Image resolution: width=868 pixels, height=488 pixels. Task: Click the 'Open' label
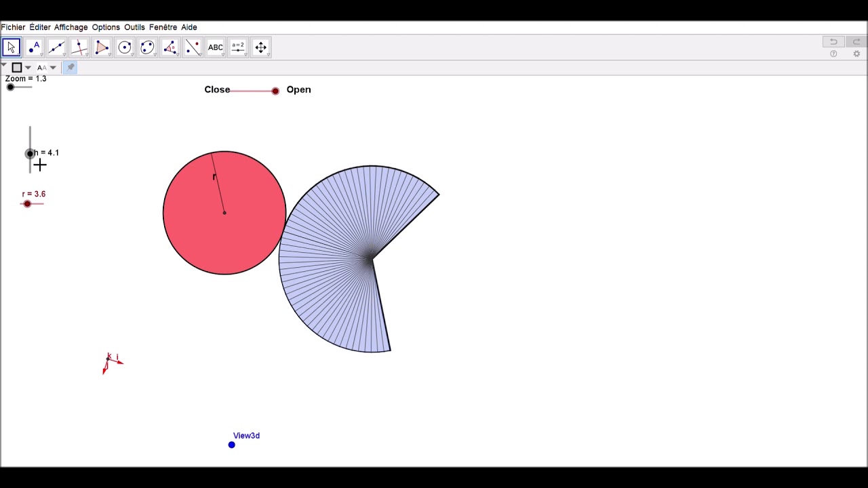(298, 89)
